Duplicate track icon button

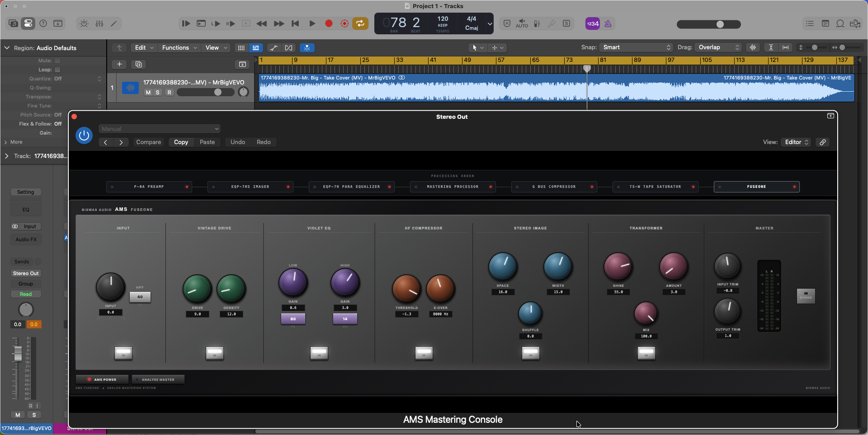139,64
